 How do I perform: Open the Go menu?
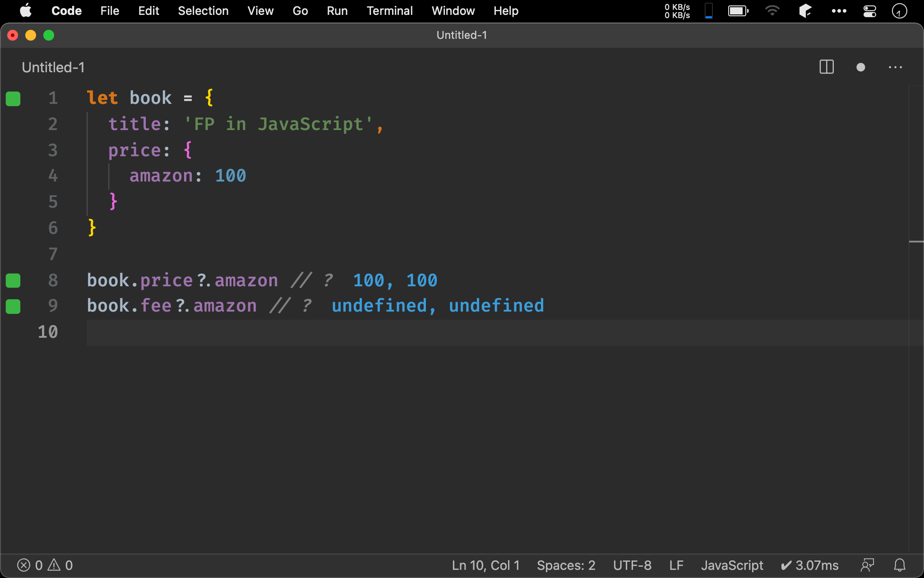click(x=300, y=10)
